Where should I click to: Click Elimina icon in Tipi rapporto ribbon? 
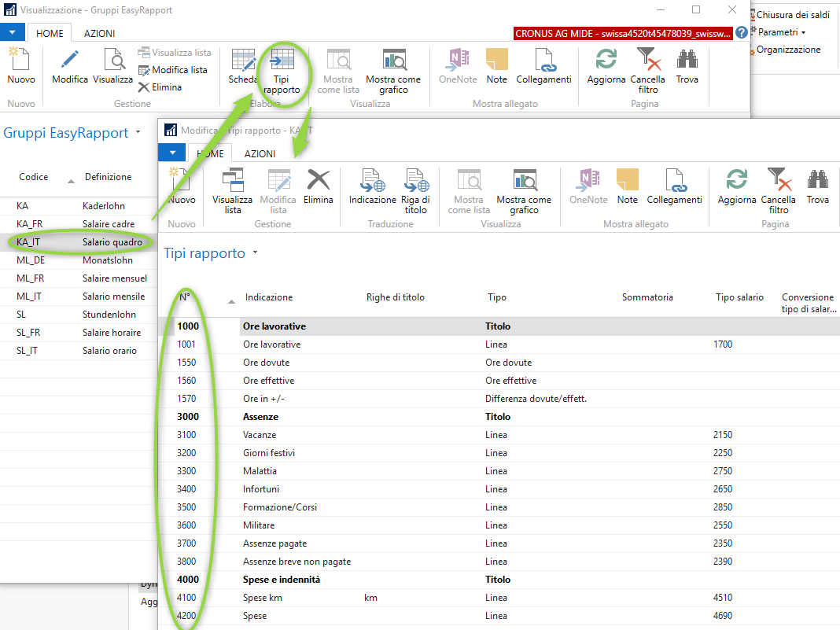coord(319,182)
